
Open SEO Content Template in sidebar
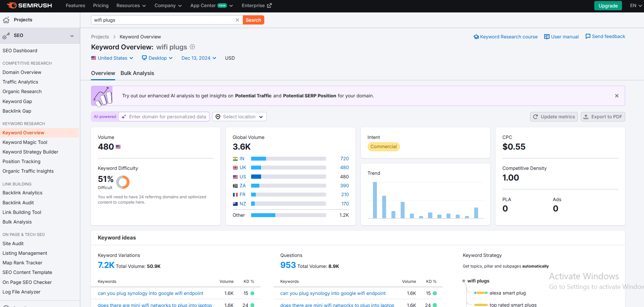pyautogui.click(x=27, y=272)
